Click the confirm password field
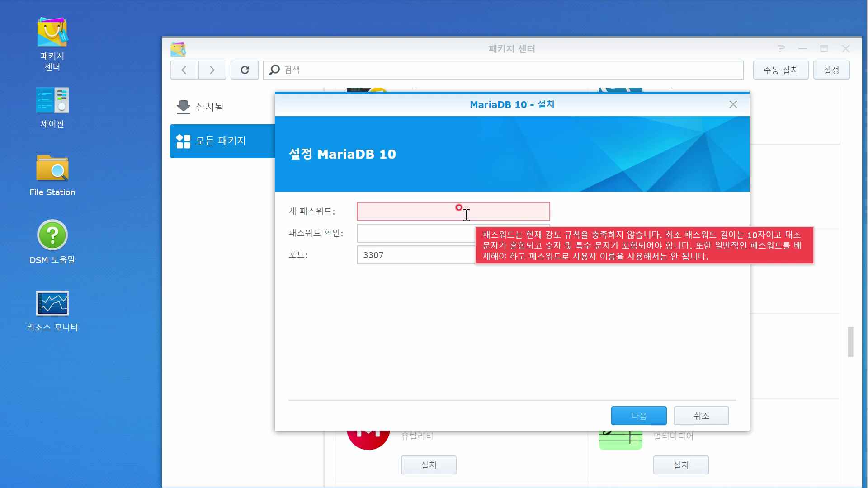The width and height of the screenshot is (868, 488). tap(415, 233)
